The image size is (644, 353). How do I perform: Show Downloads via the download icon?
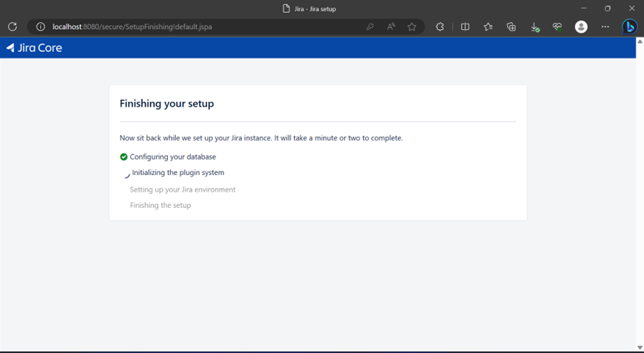tap(534, 27)
